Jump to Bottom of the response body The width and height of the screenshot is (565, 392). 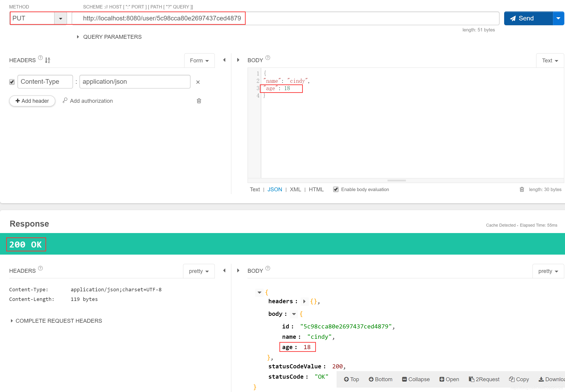tap(381, 379)
